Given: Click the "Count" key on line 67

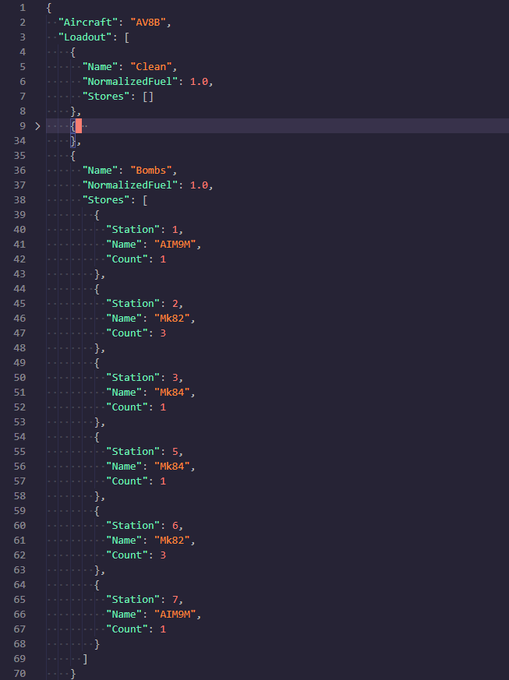Looking at the screenshot, I should pos(127,629).
